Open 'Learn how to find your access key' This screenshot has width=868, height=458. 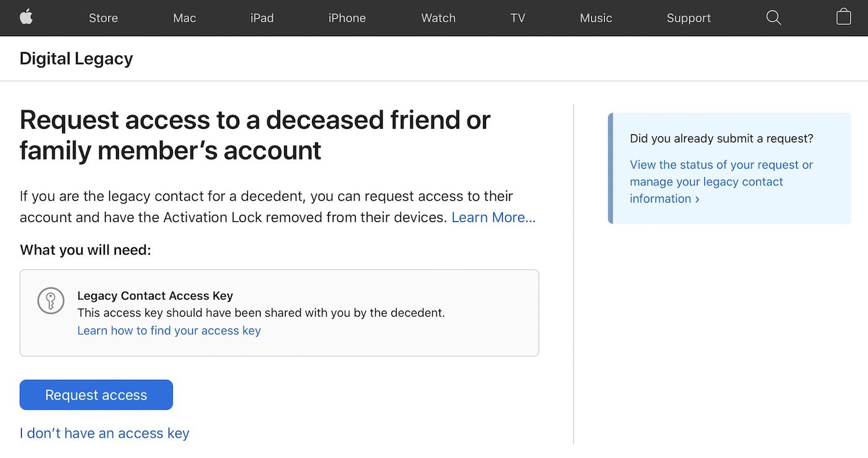(169, 330)
